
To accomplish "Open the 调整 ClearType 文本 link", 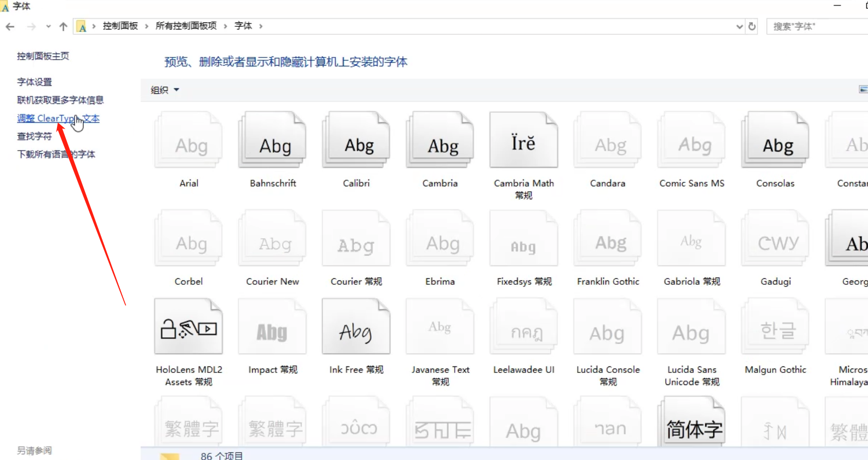I will click(58, 118).
